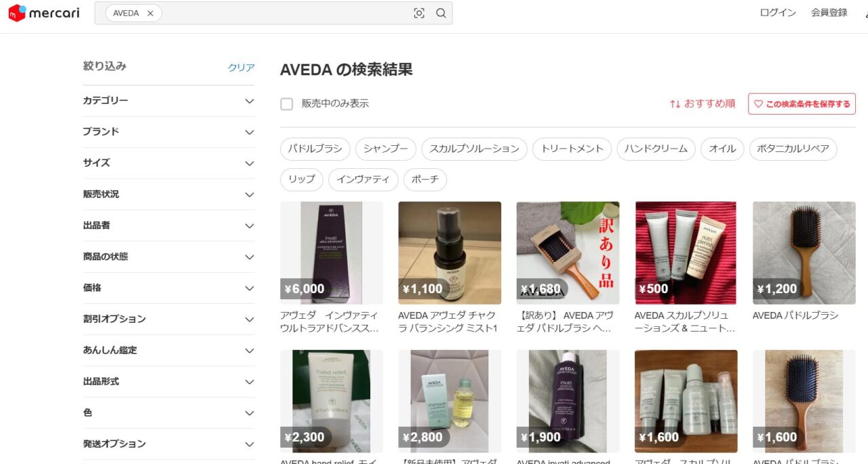
Task: Open listing title アヴェダ インヴァティ ウルトラアドバンス
Action: [x=330, y=322]
